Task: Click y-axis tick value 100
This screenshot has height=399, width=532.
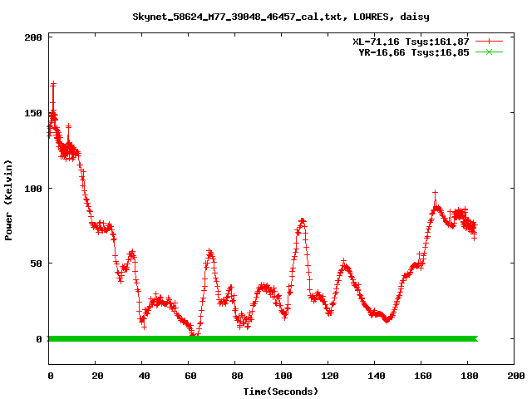Action: (x=33, y=189)
